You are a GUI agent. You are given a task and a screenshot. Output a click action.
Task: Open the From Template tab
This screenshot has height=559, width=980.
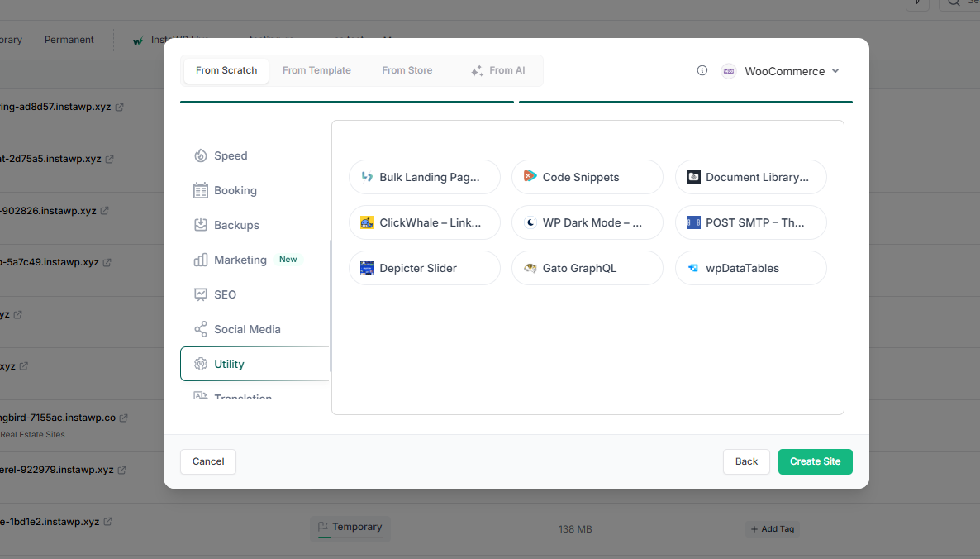pos(316,70)
